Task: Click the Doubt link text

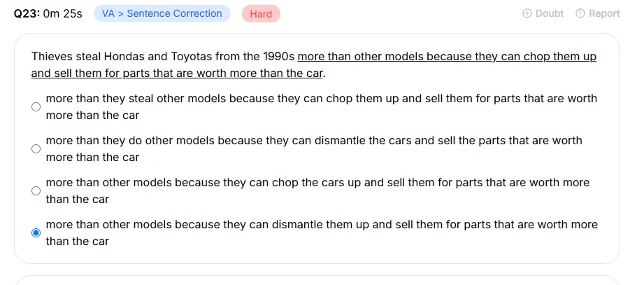Action: point(550,13)
